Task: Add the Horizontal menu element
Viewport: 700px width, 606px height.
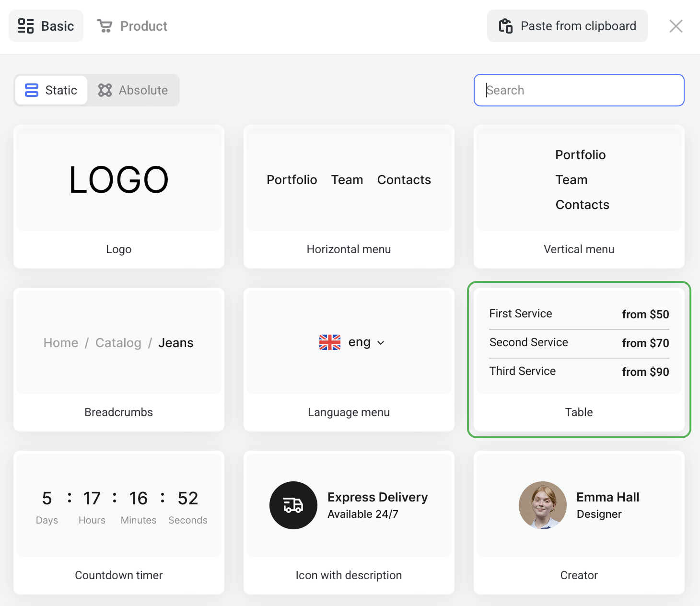Action: (349, 197)
